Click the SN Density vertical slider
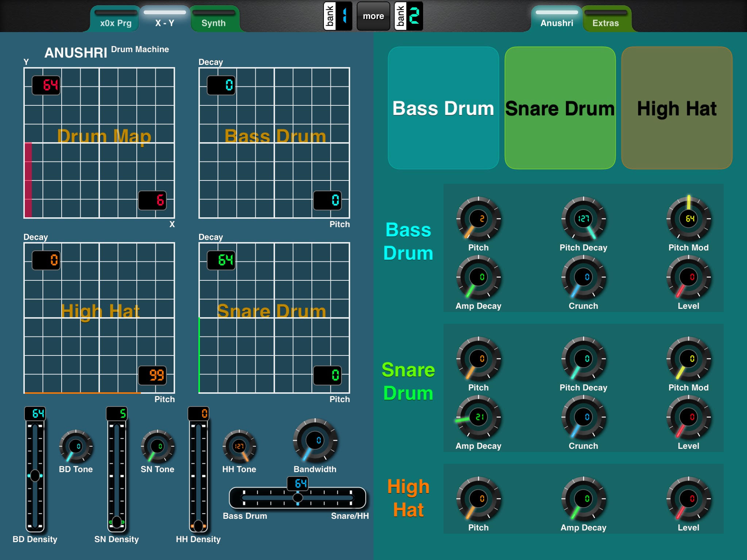The width and height of the screenshot is (747, 560). point(117,476)
